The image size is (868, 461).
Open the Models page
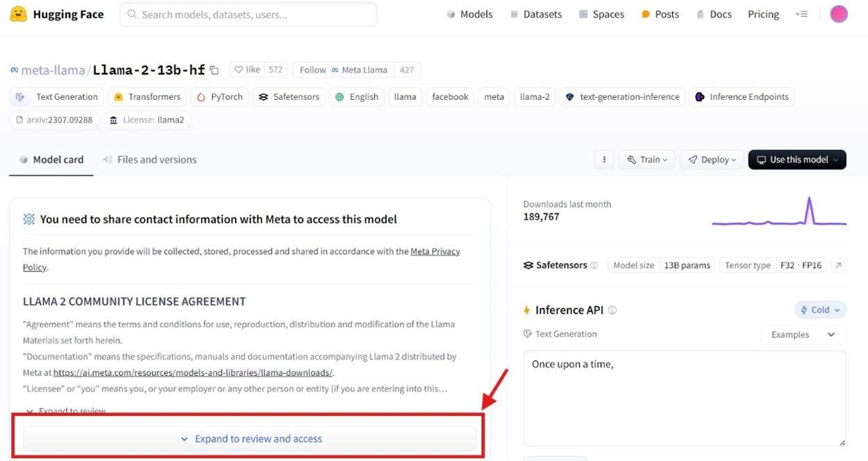(x=469, y=15)
